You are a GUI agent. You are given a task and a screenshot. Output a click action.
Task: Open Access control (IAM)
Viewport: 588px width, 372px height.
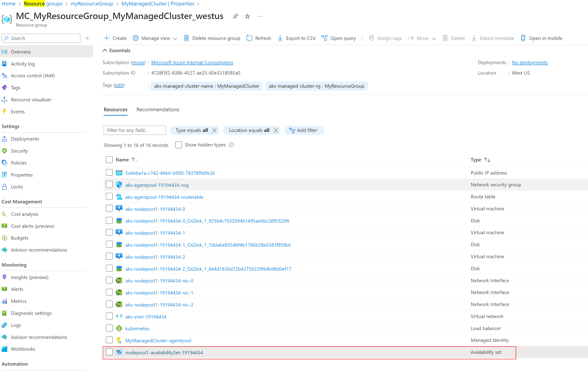[x=33, y=75]
